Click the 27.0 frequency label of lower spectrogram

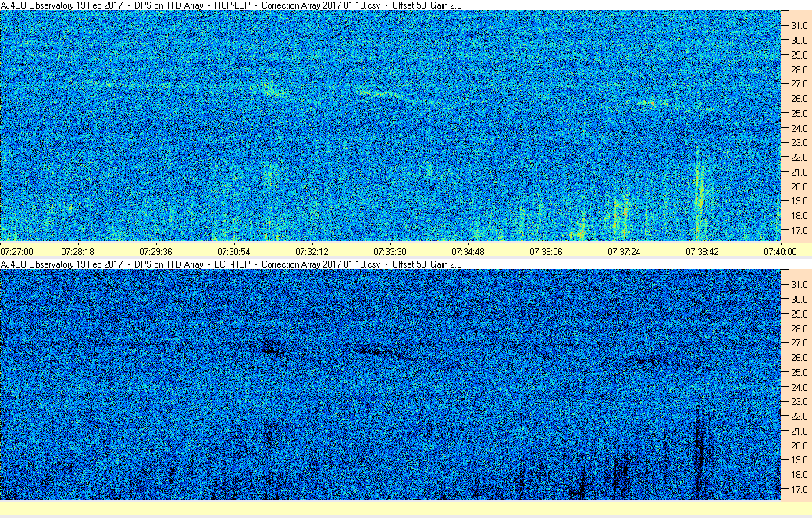point(799,343)
